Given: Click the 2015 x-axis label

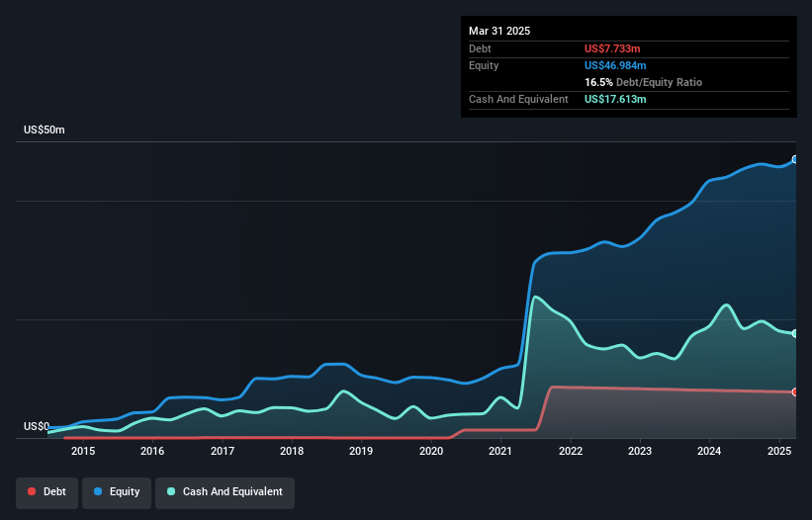Looking at the screenshot, I should click(x=83, y=451).
